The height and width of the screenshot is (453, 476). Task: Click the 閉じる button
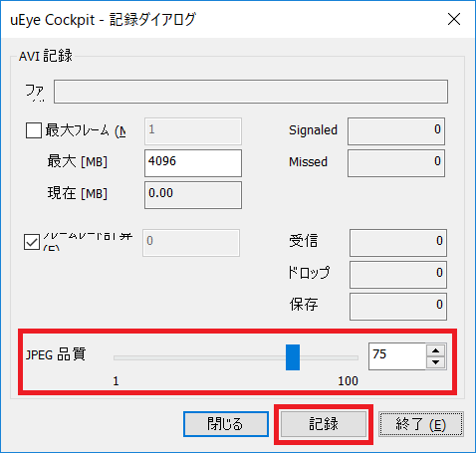coord(226,424)
